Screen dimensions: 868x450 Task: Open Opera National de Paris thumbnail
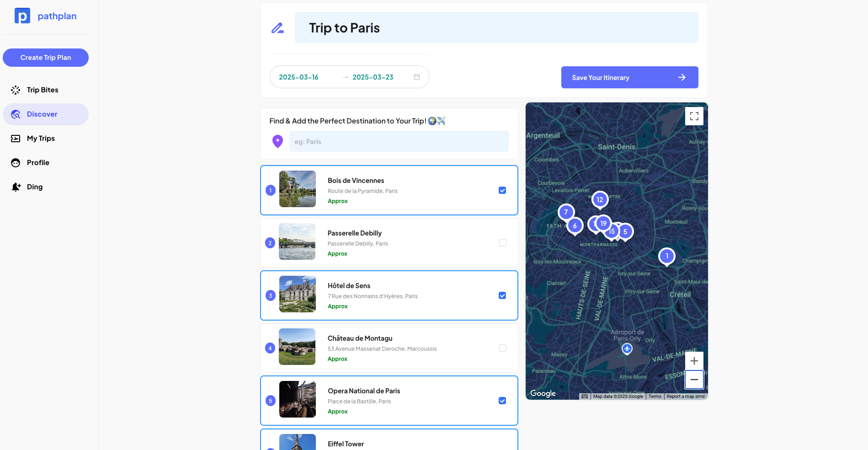point(298,399)
